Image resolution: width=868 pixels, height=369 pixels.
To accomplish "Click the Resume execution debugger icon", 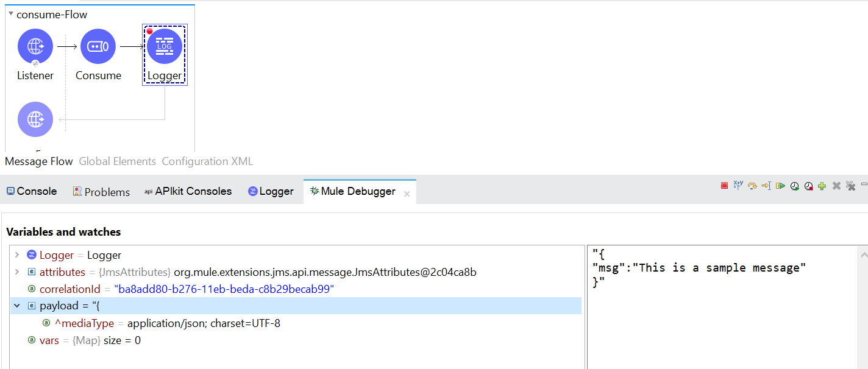I will (781, 186).
